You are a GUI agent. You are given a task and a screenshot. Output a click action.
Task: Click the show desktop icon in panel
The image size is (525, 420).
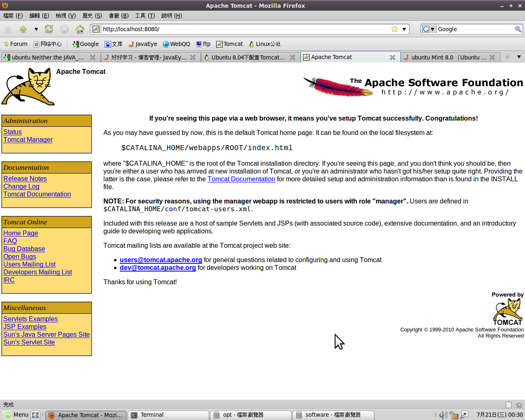(35, 415)
